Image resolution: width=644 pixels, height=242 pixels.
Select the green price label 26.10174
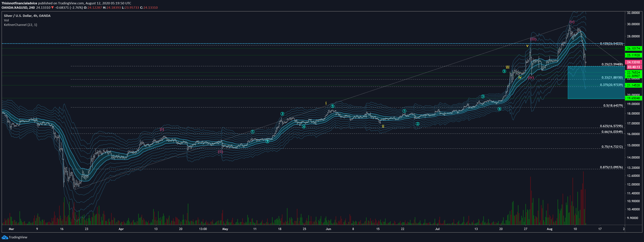pos(633,49)
